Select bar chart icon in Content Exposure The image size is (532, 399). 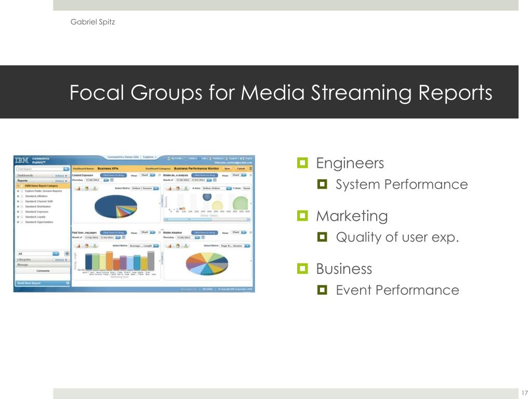[x=78, y=188]
